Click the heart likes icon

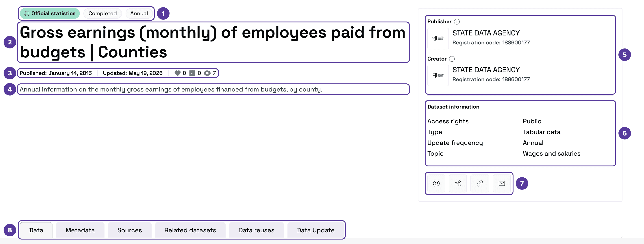tap(178, 73)
